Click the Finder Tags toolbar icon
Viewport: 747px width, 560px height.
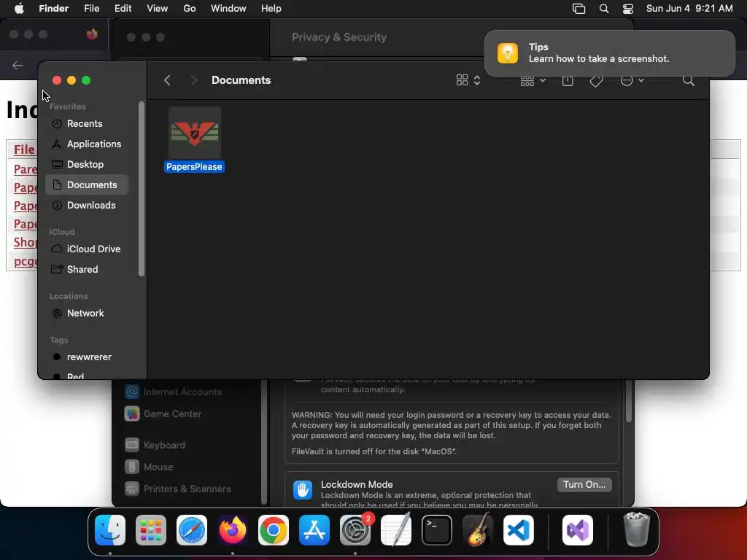coord(596,81)
